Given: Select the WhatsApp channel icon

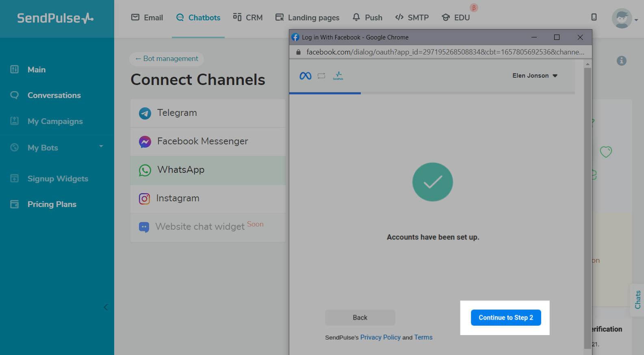Looking at the screenshot, I should click(145, 170).
